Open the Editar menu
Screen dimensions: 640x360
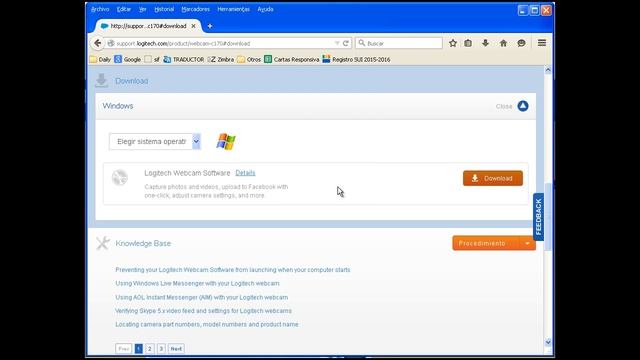click(x=124, y=9)
